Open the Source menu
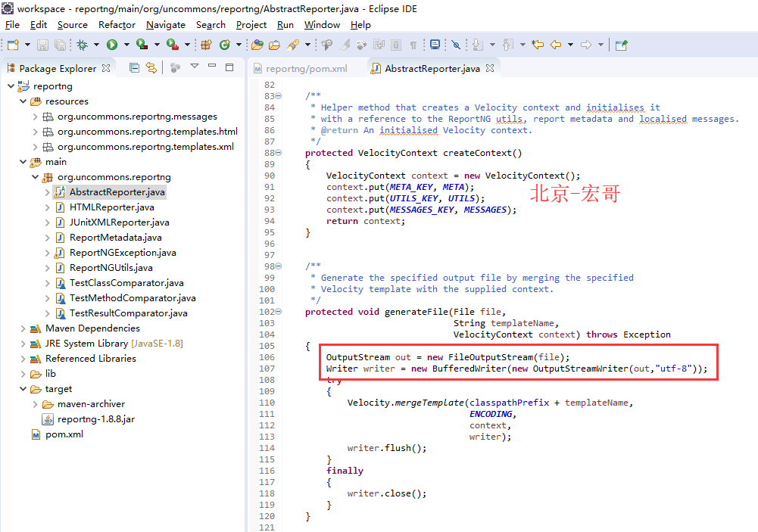This screenshot has width=758, height=532. pos(73,25)
